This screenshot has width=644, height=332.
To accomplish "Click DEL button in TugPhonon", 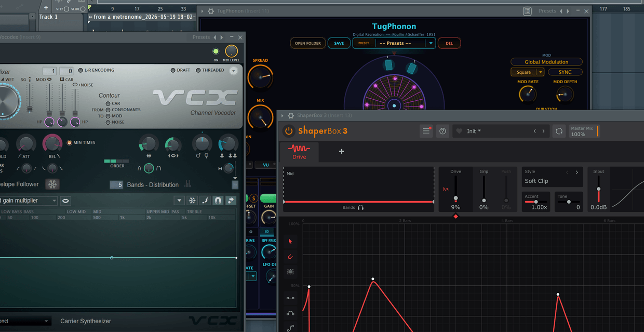I will click(x=449, y=43).
